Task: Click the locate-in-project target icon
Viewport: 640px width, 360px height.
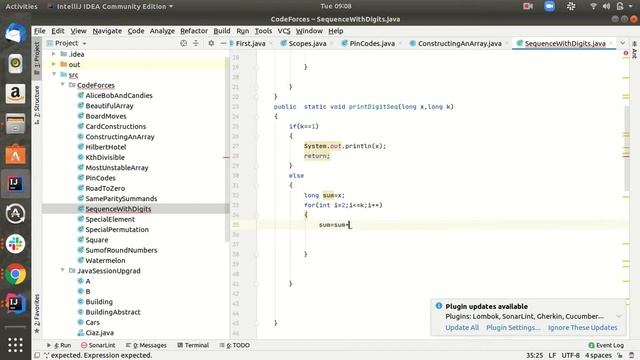Action: 184,43
